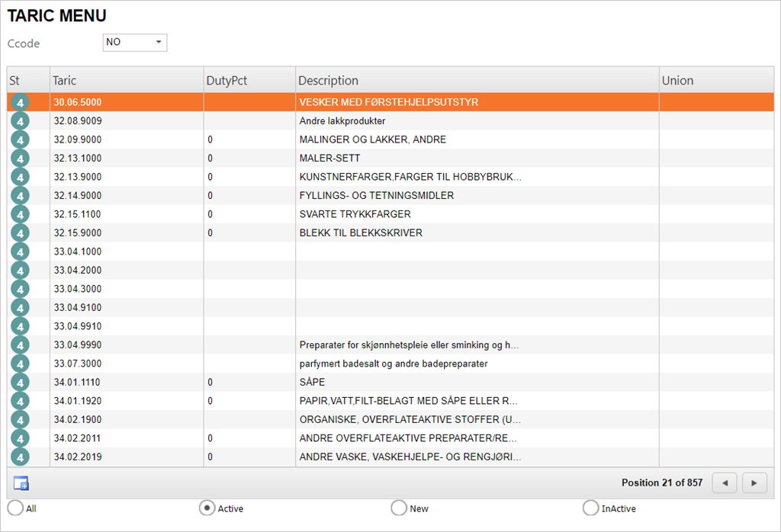This screenshot has height=532, width=781.
Task: Click Taric code 34.01.1110 cell
Action: pos(78,382)
